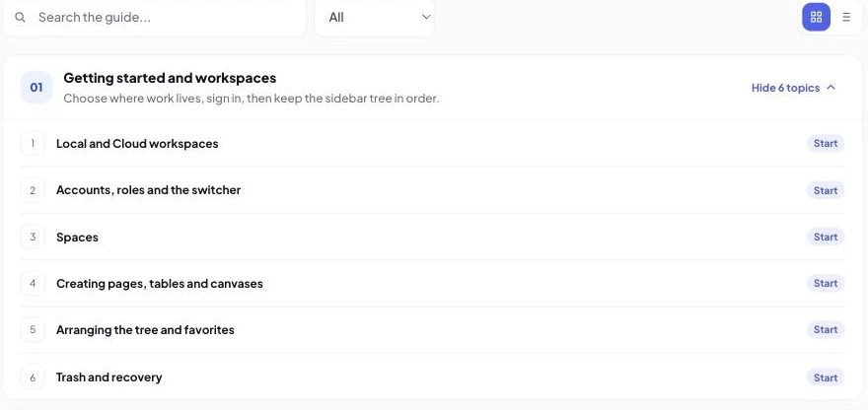Switch to list view layout

pyautogui.click(x=846, y=17)
